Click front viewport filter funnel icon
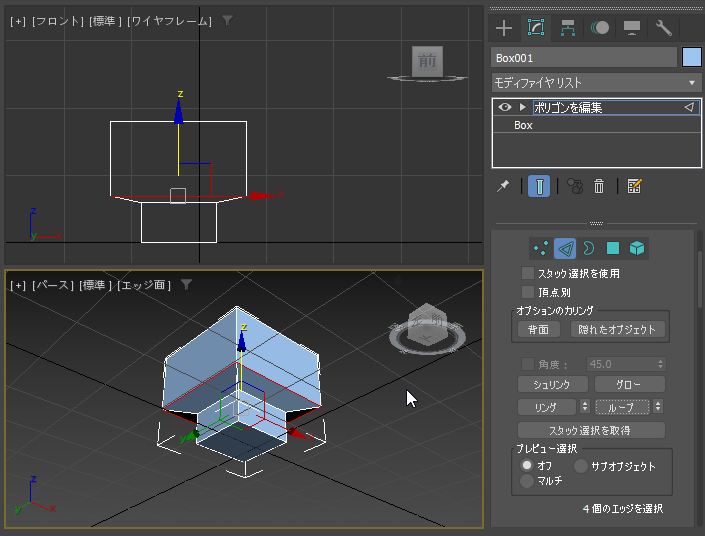 point(228,20)
